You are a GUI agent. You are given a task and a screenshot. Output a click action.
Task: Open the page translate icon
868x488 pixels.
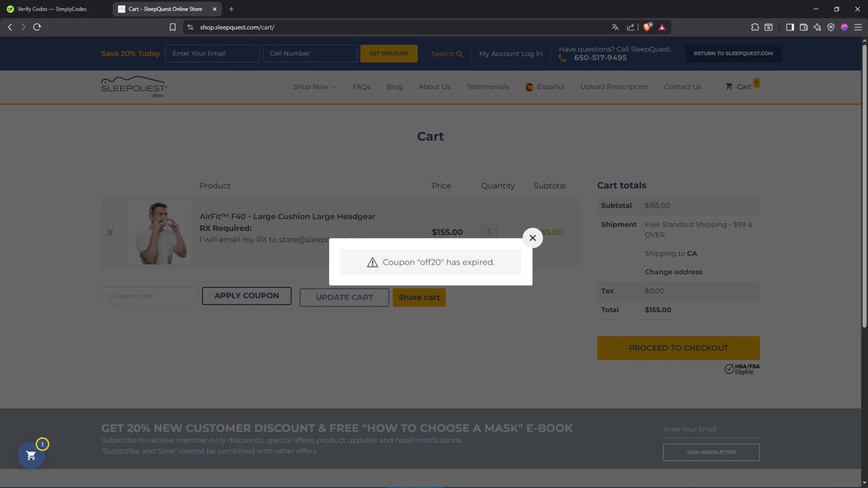click(615, 27)
